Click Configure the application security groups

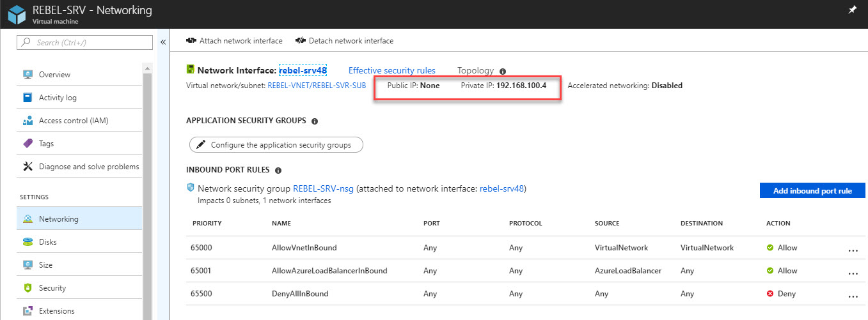[276, 145]
